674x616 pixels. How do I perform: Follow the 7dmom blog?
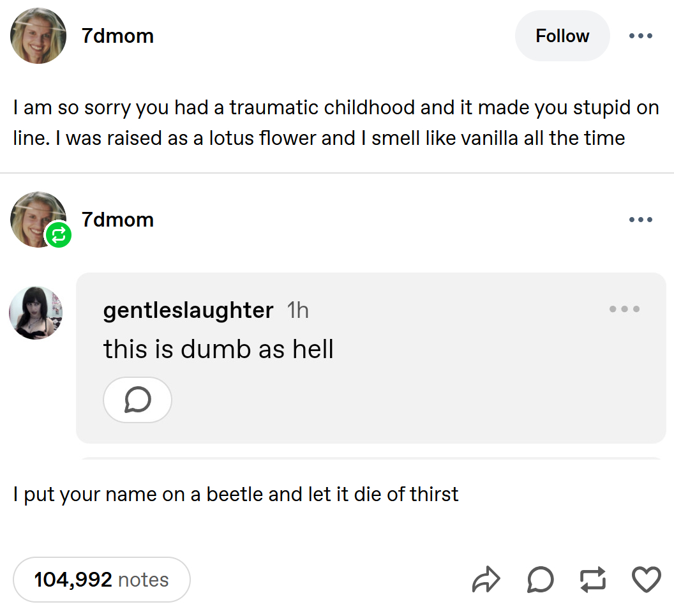[562, 36]
